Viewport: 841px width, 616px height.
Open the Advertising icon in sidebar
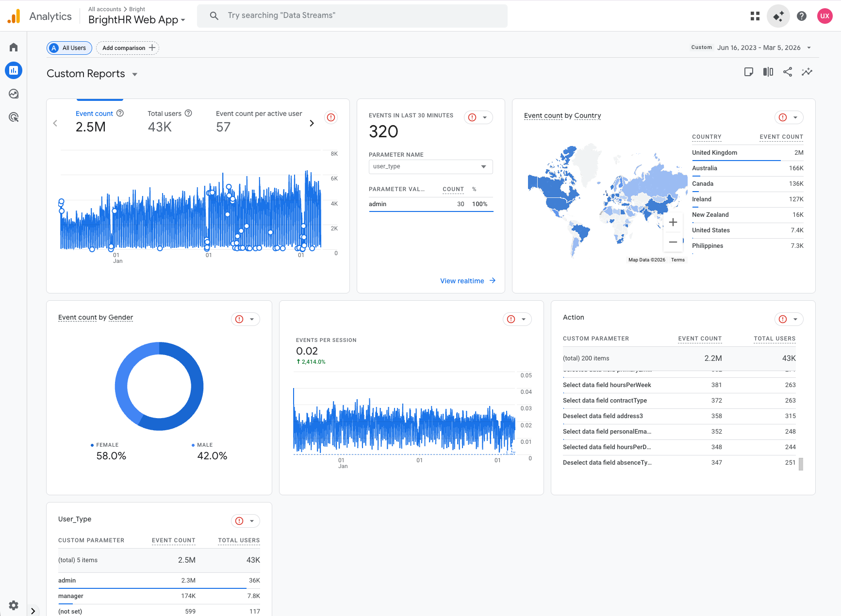pyautogui.click(x=14, y=117)
